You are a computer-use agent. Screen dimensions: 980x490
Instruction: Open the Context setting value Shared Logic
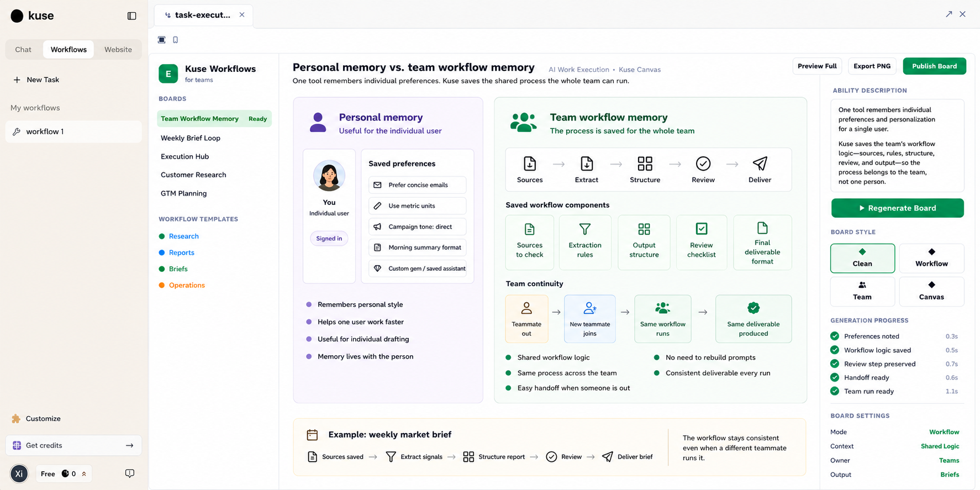click(940, 446)
